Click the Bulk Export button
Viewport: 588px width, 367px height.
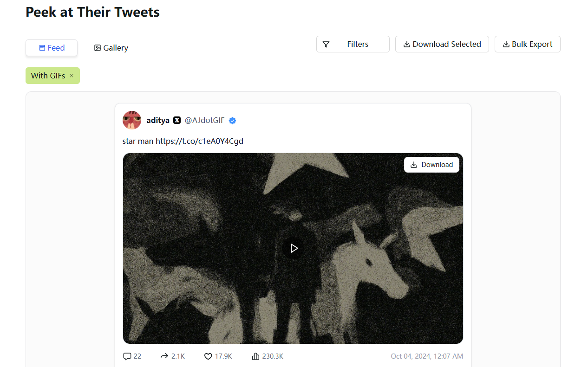click(x=527, y=44)
